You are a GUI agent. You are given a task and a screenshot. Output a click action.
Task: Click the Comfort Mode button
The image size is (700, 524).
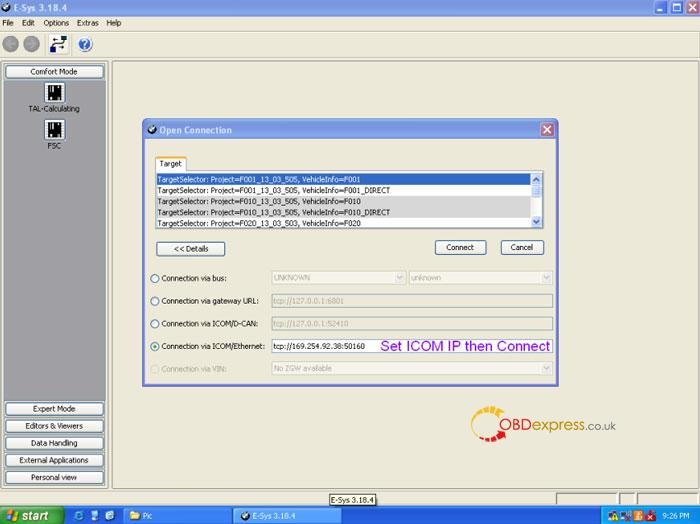click(x=54, y=72)
